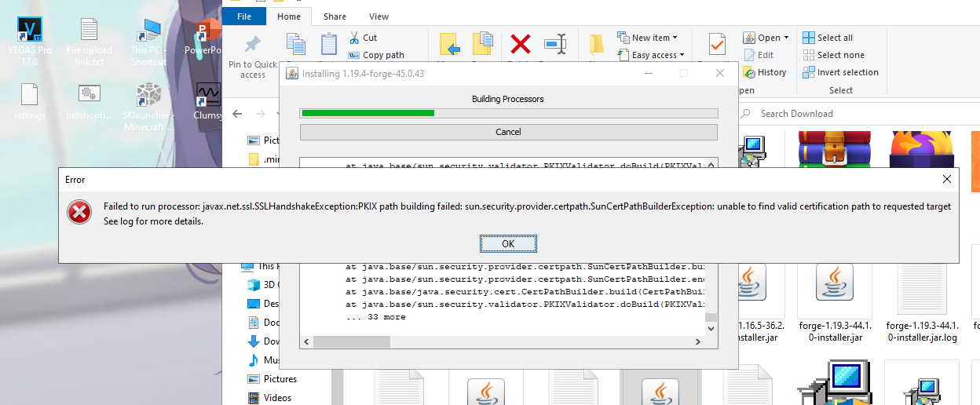Click the log scroll-right arrow

pyautogui.click(x=698, y=342)
